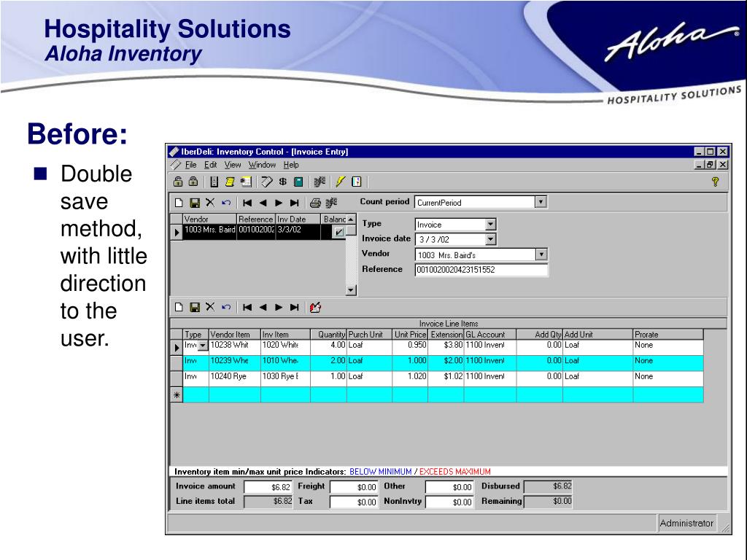Click the Freight amount field
The image size is (747, 560).
354,487
